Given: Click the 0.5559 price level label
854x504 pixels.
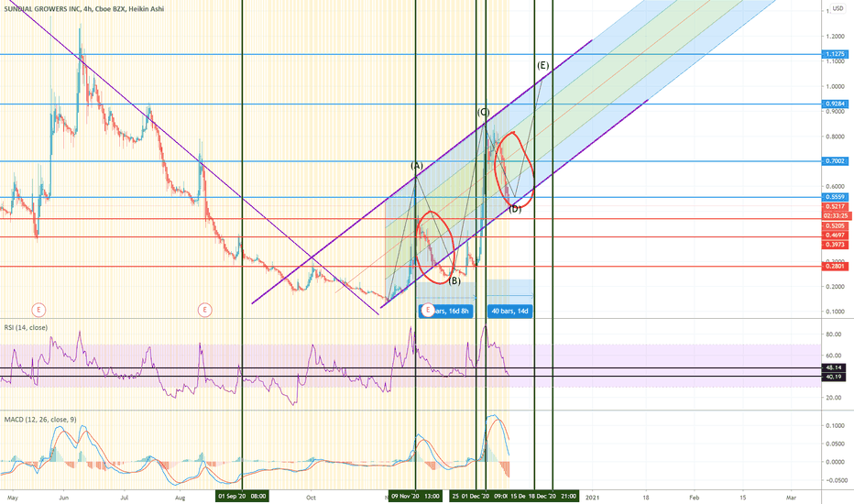Looking at the screenshot, I should tap(836, 197).
